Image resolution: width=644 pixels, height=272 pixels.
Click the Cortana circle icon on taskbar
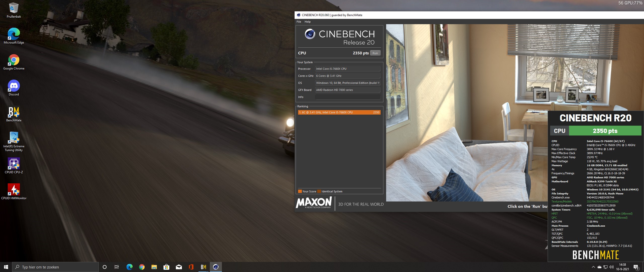[105, 267]
